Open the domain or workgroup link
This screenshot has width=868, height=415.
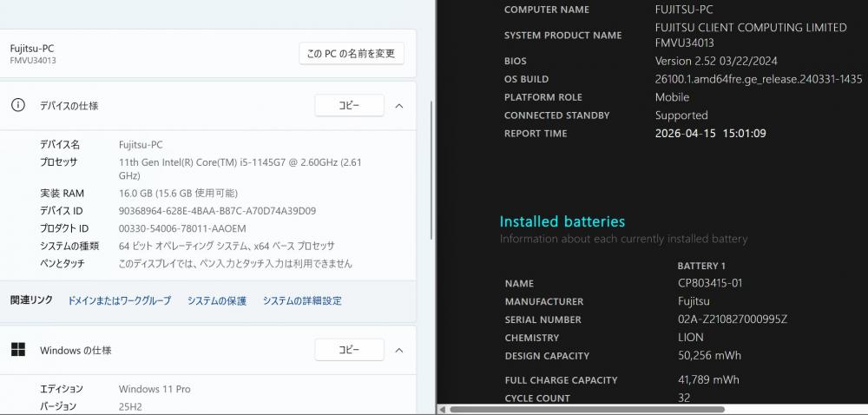pyautogui.click(x=119, y=300)
